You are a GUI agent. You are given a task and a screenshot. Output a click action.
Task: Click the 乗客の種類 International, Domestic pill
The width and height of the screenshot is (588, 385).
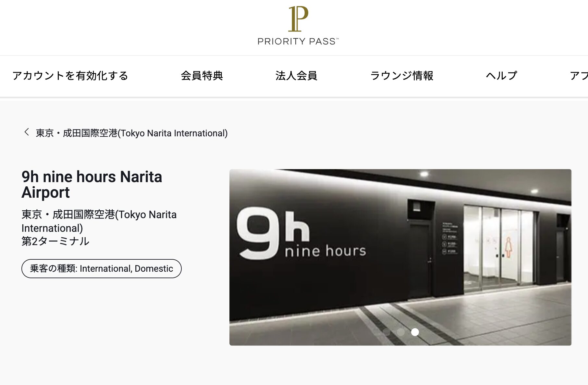click(x=102, y=268)
